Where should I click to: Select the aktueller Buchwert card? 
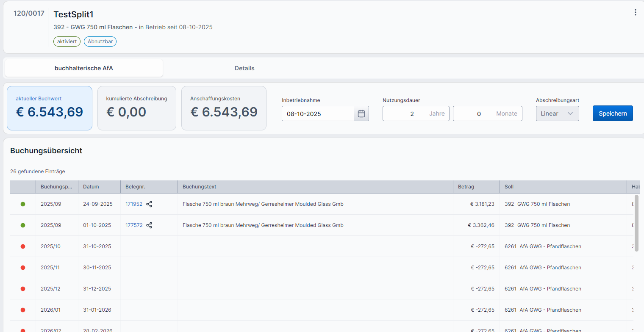(x=50, y=108)
